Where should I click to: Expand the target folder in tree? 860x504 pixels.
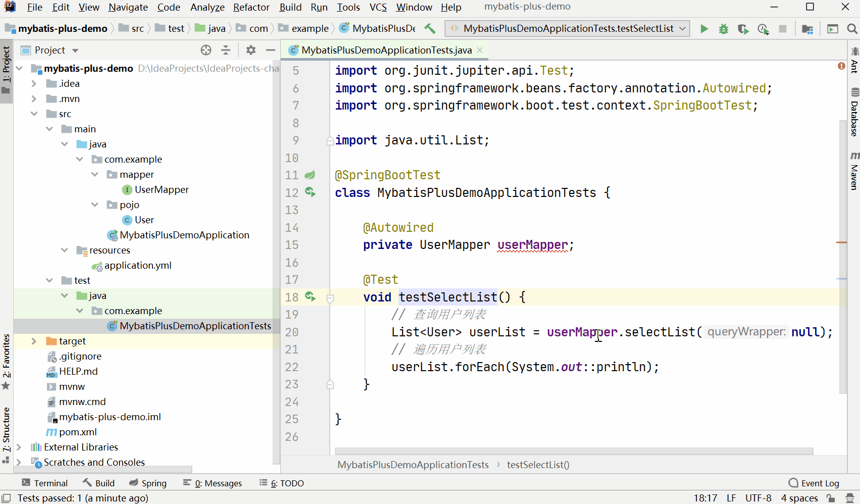(x=34, y=341)
